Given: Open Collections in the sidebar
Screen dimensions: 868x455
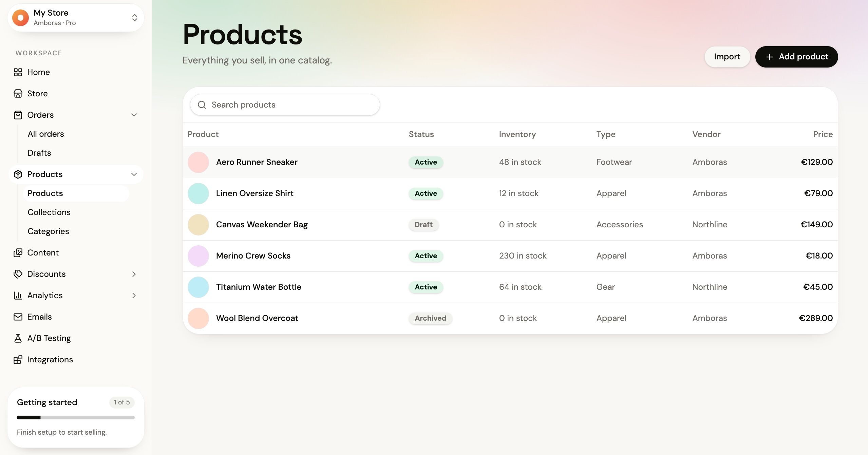Looking at the screenshot, I should [76, 212].
